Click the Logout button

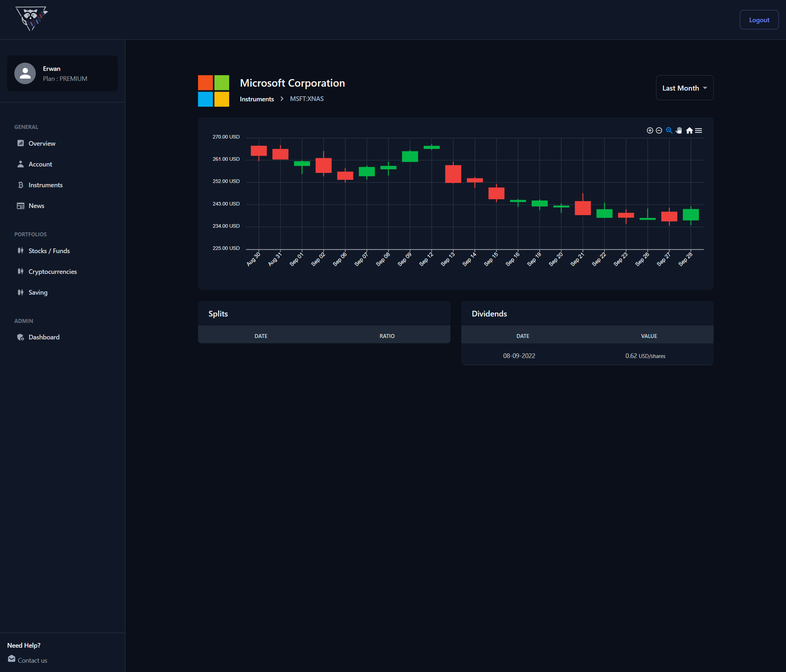coord(759,20)
